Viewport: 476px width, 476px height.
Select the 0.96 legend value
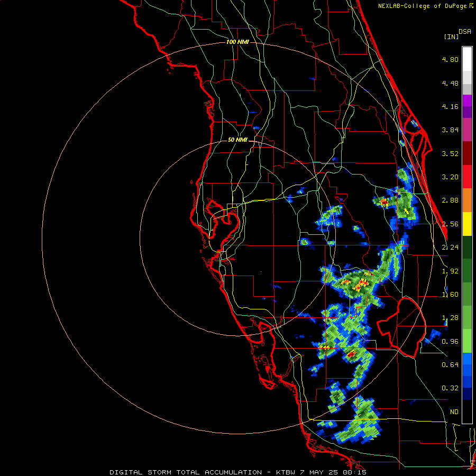450,342
